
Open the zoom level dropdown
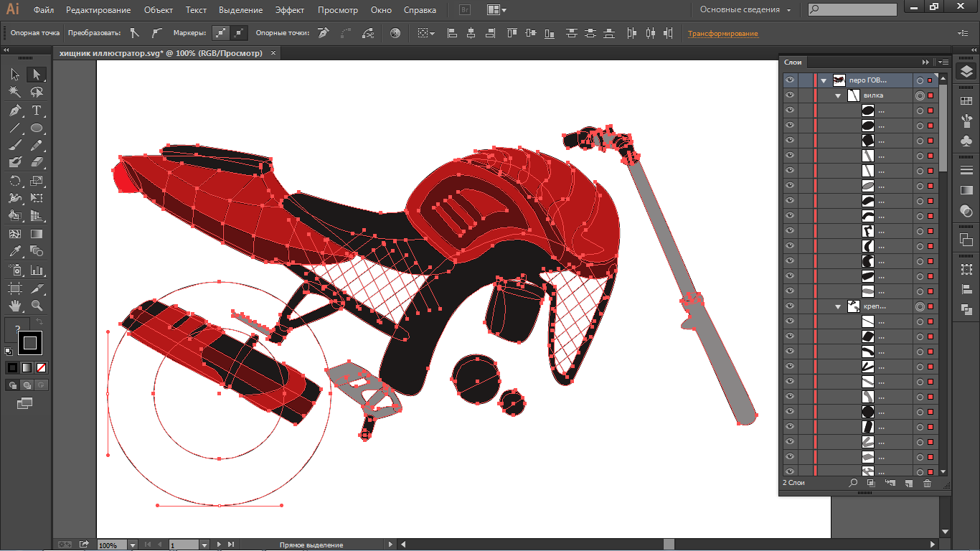tap(133, 545)
